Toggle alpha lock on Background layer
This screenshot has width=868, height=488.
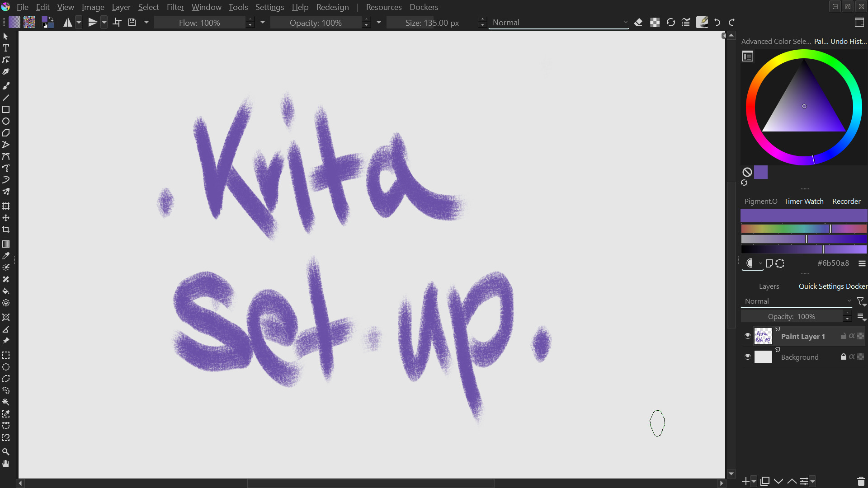[861, 357]
